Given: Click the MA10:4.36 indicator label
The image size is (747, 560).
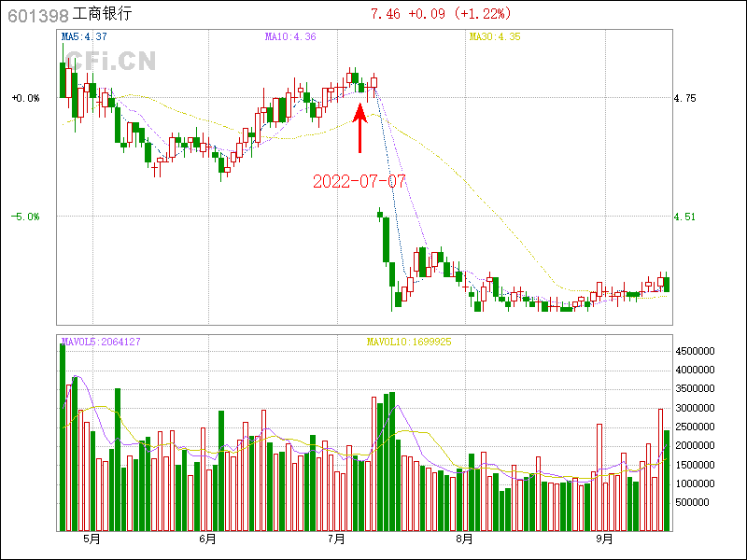Looking at the screenshot, I should pyautogui.click(x=290, y=36).
